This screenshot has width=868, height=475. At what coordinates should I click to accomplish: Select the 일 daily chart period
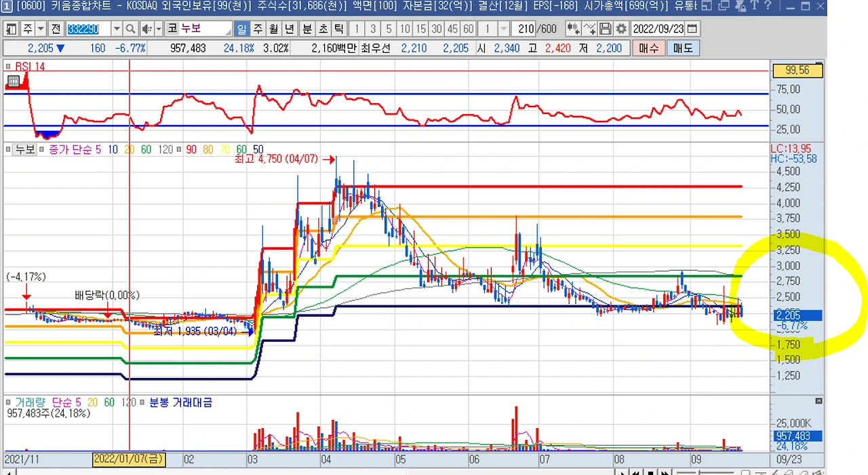coord(242,29)
